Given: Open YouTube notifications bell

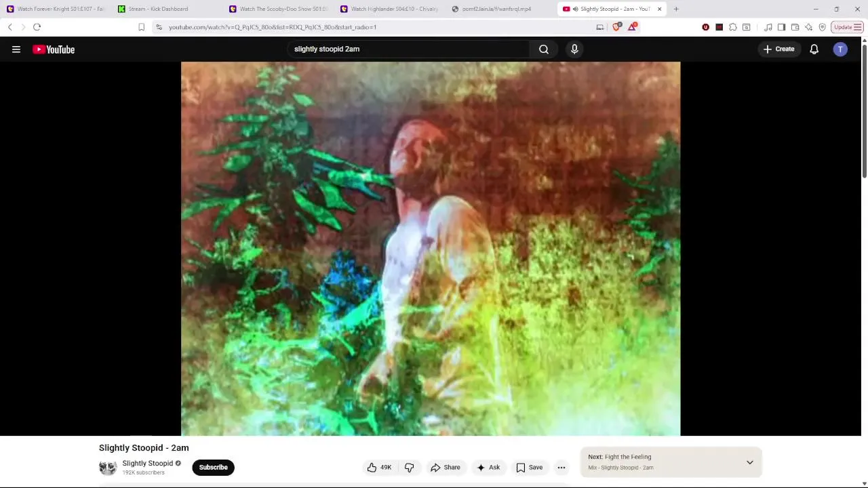Looking at the screenshot, I should (x=814, y=49).
